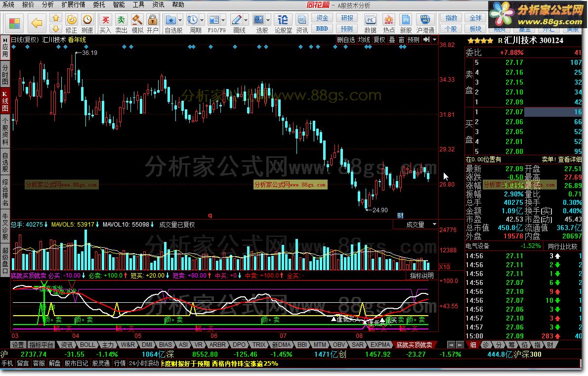Click the skip-to-end arrow in chart header

tap(426, 40)
